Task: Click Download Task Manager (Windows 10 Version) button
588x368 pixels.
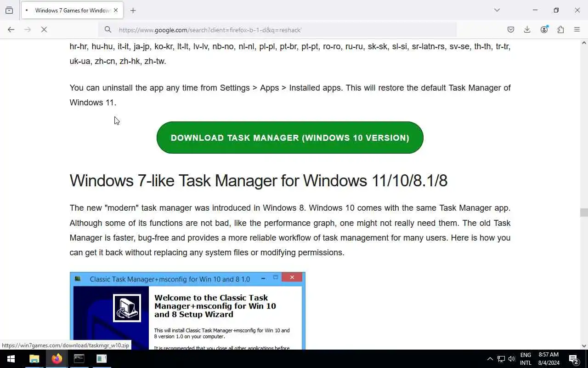Action: point(290,138)
